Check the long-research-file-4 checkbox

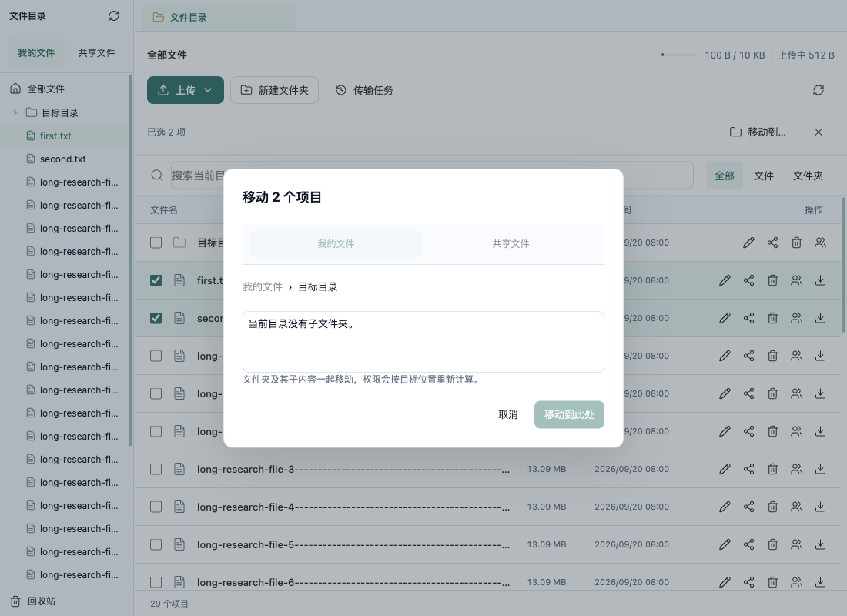[x=156, y=507]
